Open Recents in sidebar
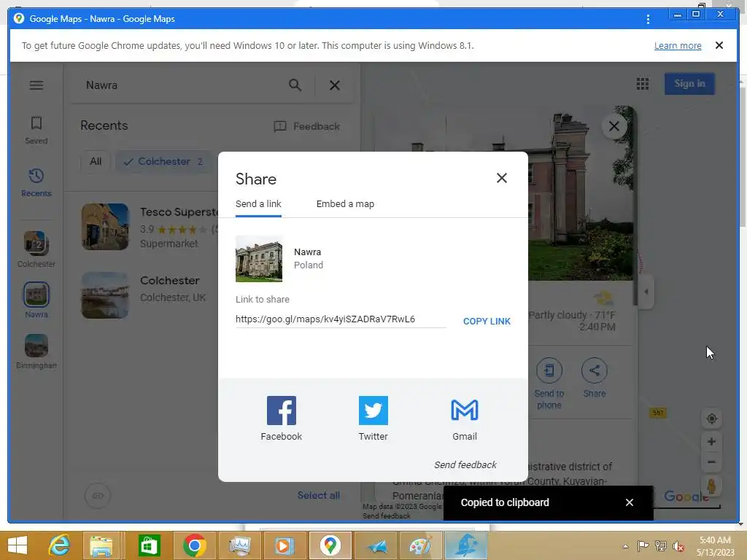The height and width of the screenshot is (560, 747). (36, 183)
